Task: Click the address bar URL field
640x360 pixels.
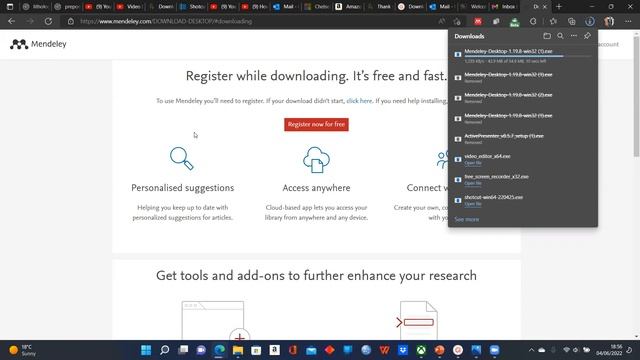Action: pyautogui.click(x=253, y=21)
